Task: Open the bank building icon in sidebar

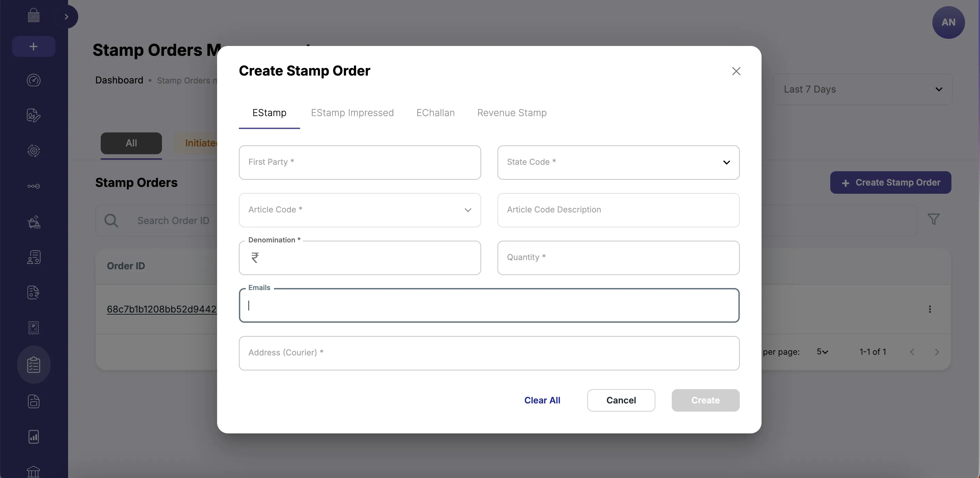Action: click(33, 472)
